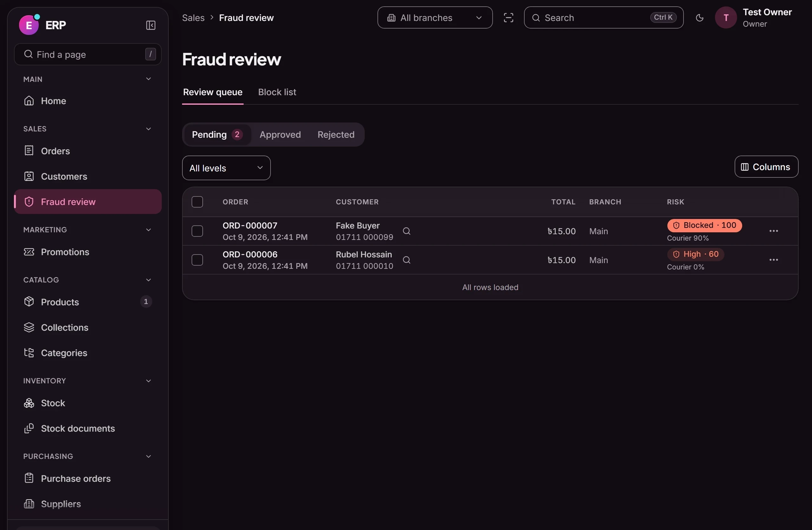Screen dimensions: 812x530
Task: Click the Collections layers icon
Action: (29, 327)
